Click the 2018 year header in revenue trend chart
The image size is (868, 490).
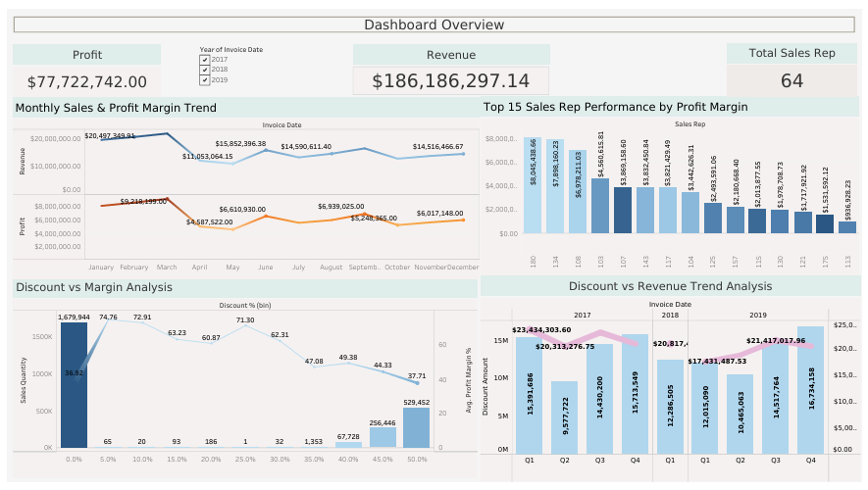click(670, 316)
